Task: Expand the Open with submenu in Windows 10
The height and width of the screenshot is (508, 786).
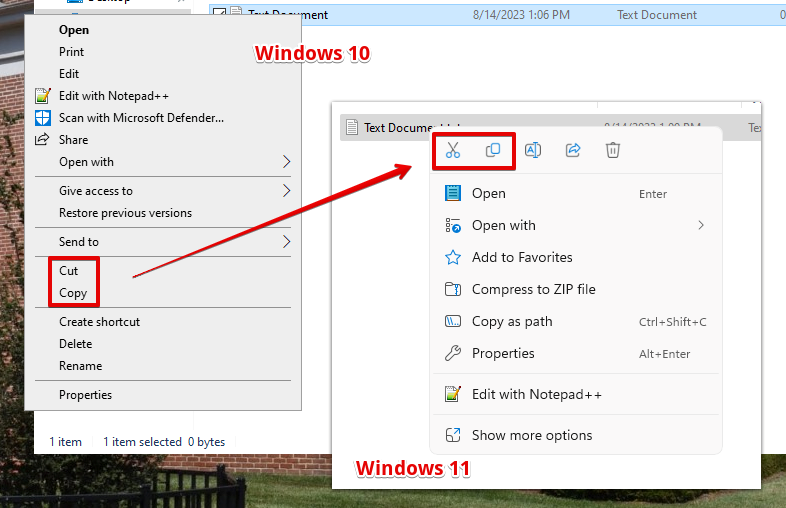Action: (287, 162)
